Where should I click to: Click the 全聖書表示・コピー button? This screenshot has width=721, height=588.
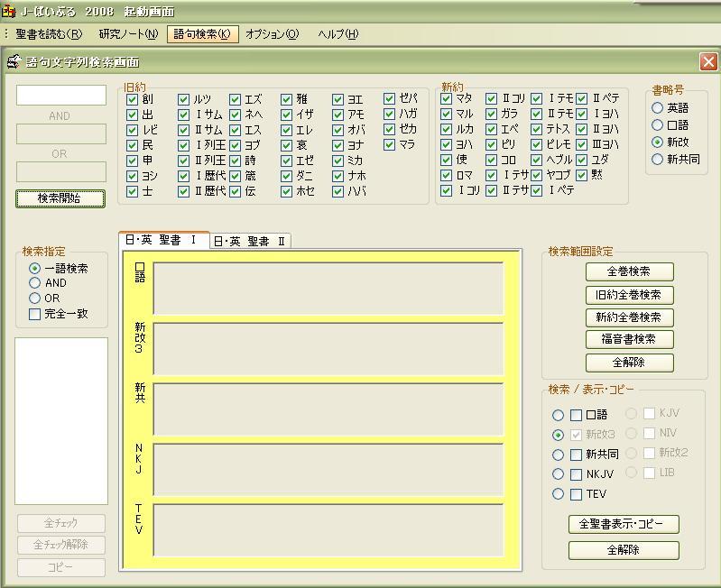624,524
